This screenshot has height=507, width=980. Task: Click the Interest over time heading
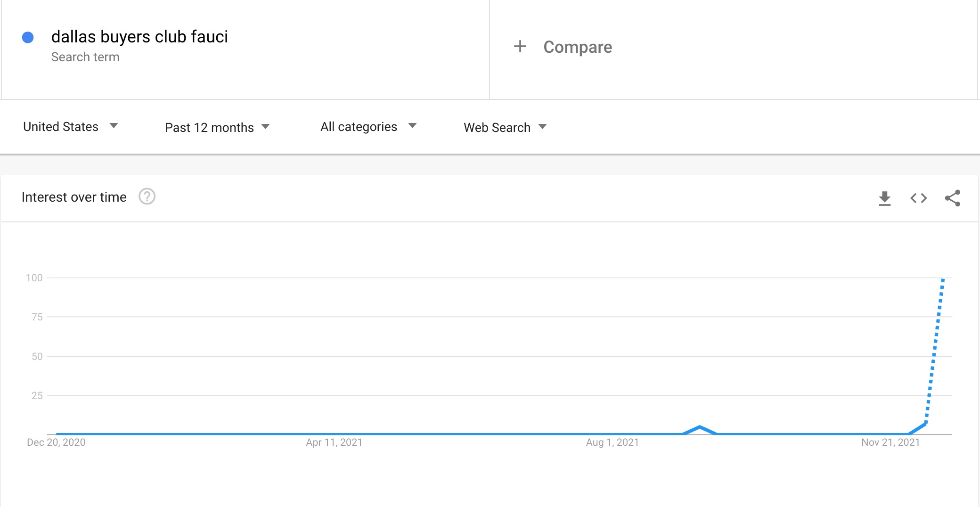click(x=74, y=197)
